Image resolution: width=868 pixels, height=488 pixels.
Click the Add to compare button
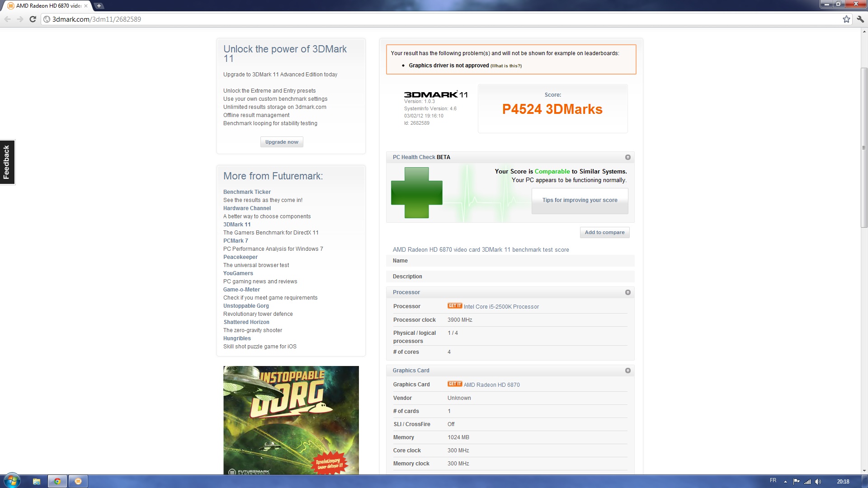point(604,232)
